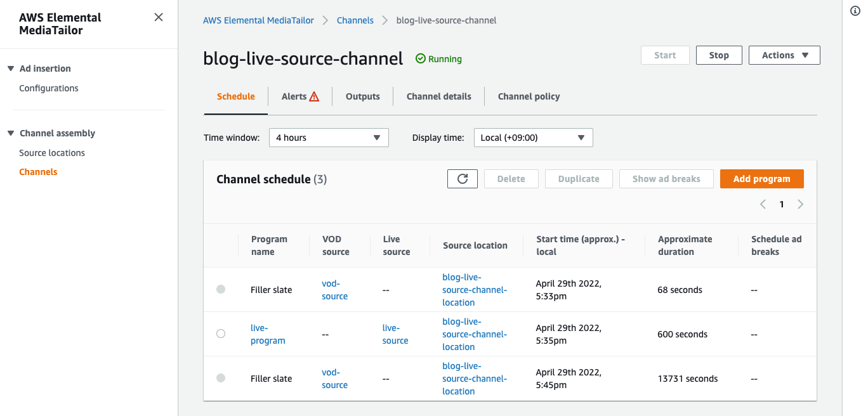Image resolution: width=868 pixels, height=416 pixels.
Task: Open Channels in the sidebar
Action: 38,172
